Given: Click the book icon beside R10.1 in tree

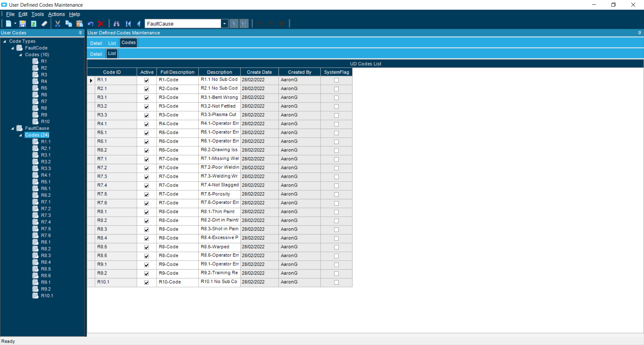Looking at the screenshot, I should tap(36, 296).
